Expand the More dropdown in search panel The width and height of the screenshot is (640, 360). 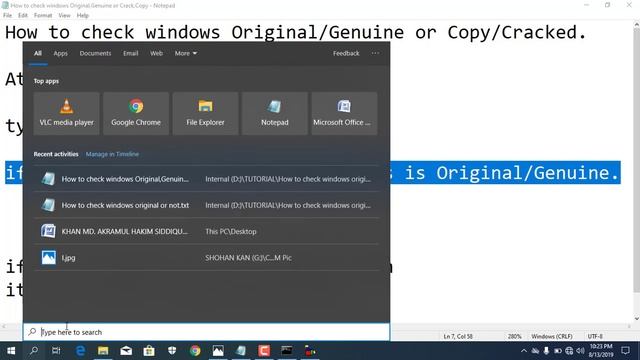click(x=186, y=53)
